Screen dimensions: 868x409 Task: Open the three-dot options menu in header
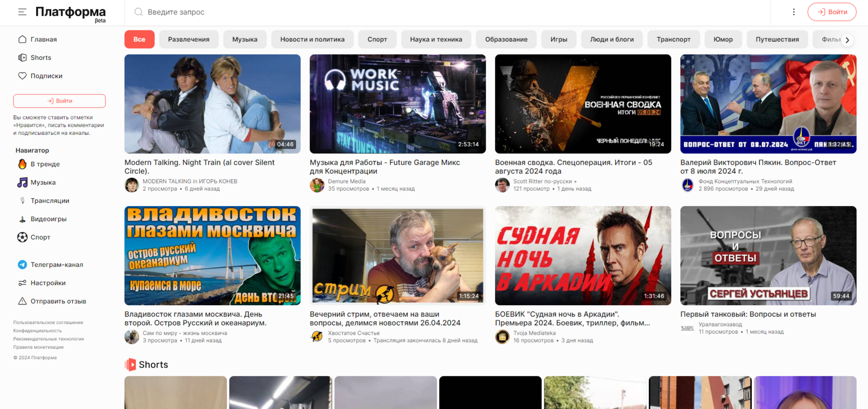(x=794, y=12)
